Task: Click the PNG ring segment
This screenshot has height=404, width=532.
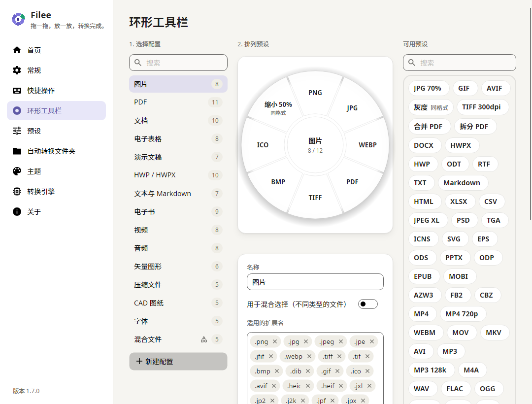Action: [x=315, y=93]
